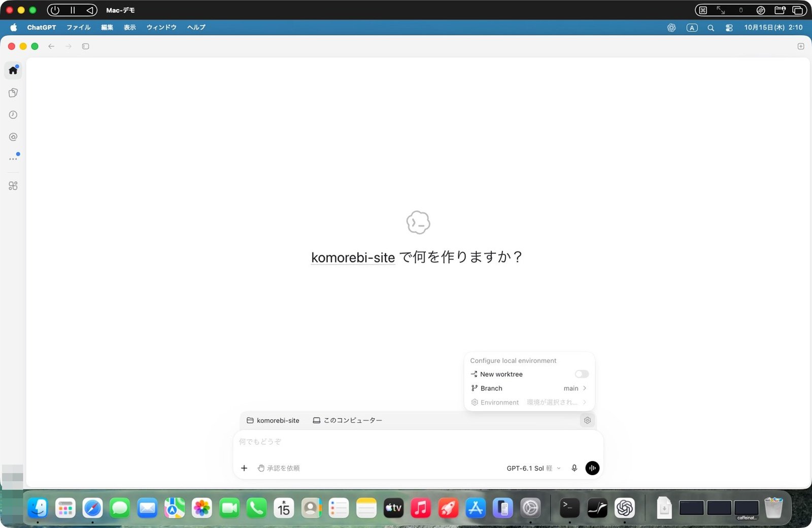Click the back triangle button in the Mac-デモ toolbar
Screen dimensions: 812x528
89,10
